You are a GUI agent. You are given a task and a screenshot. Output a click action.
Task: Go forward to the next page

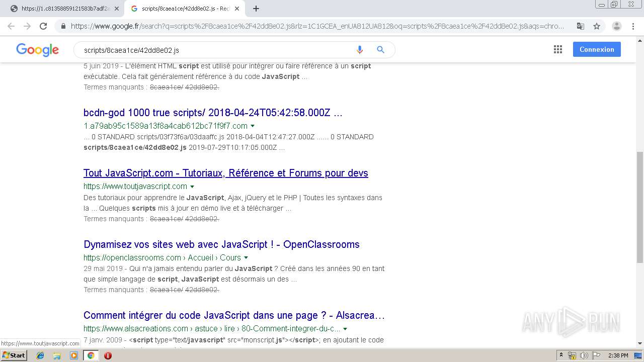27,26
